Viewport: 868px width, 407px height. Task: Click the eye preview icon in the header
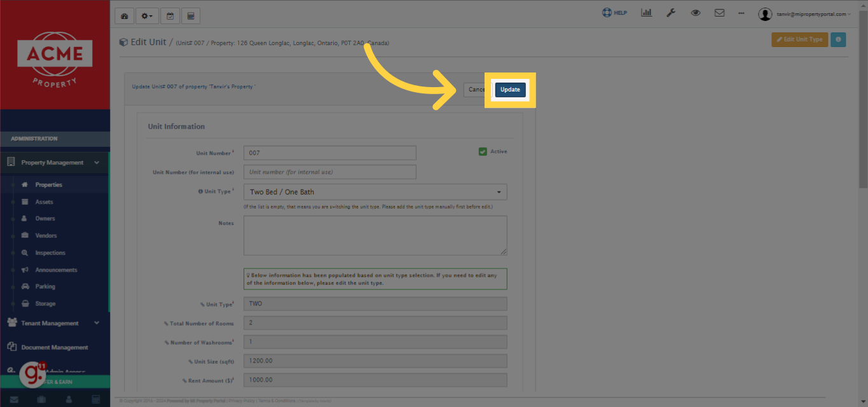[695, 12]
